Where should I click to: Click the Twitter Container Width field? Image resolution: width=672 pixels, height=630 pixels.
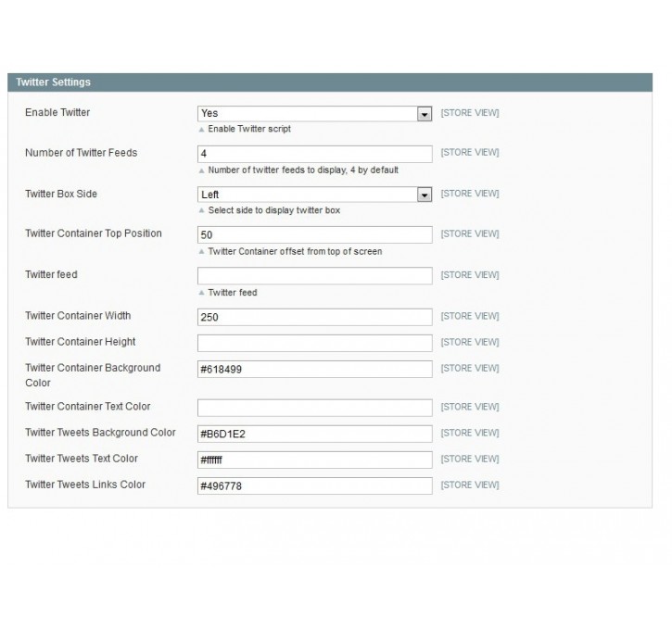click(x=314, y=317)
